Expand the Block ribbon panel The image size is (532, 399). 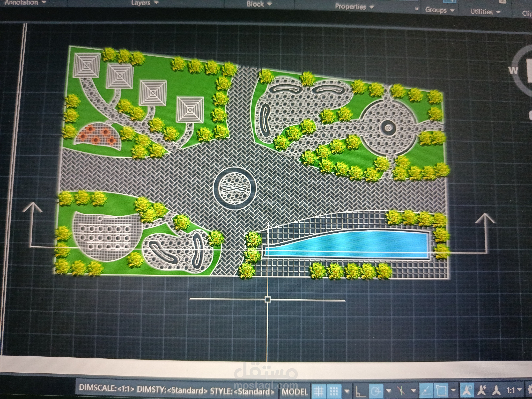click(x=259, y=4)
